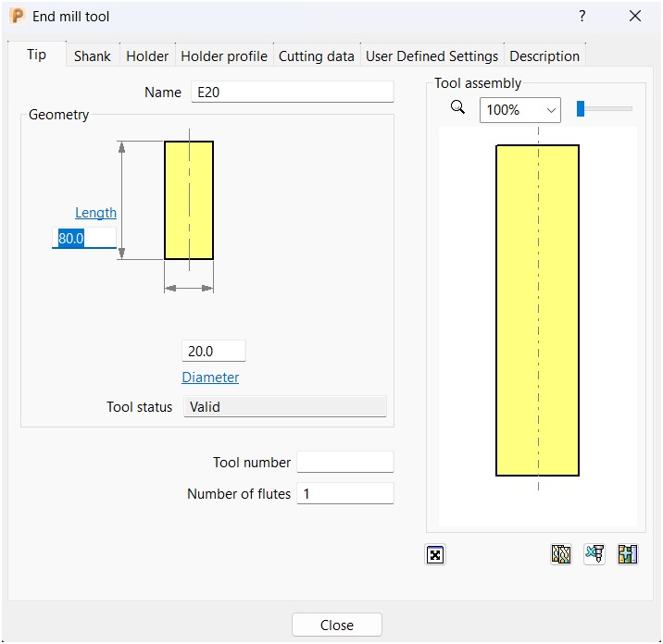Viewport: 663px width, 644px height.
Task: Click the fit-to-window preview icon
Action: click(x=435, y=554)
